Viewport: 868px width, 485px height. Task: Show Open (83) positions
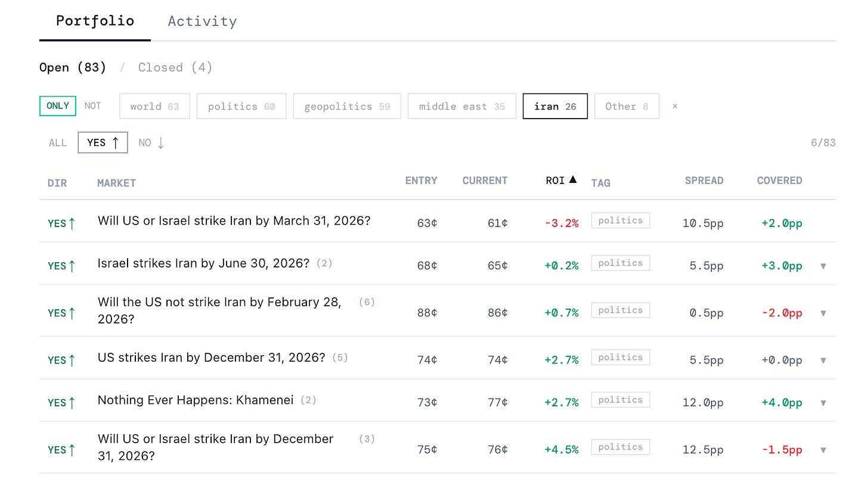73,67
